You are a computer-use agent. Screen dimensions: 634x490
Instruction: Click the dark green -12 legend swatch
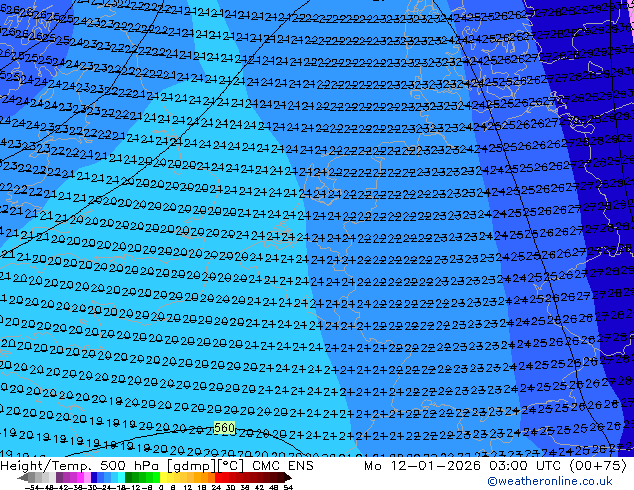(129, 477)
